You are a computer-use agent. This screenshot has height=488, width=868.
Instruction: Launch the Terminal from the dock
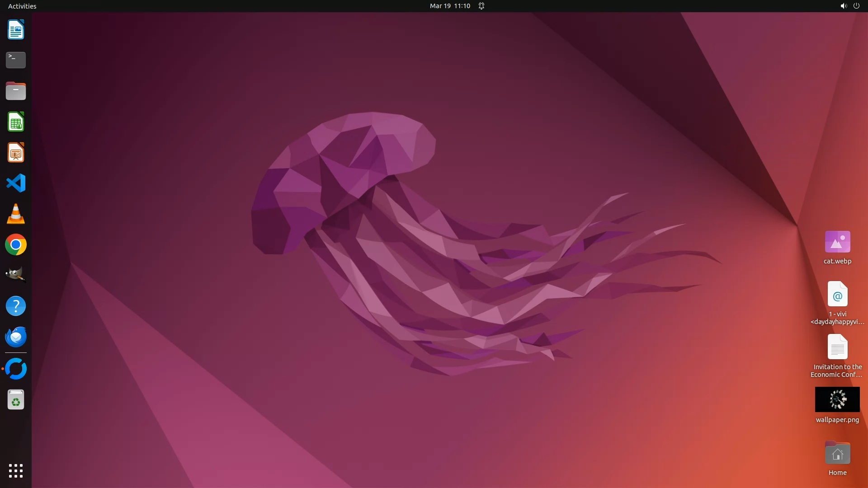[16, 60]
